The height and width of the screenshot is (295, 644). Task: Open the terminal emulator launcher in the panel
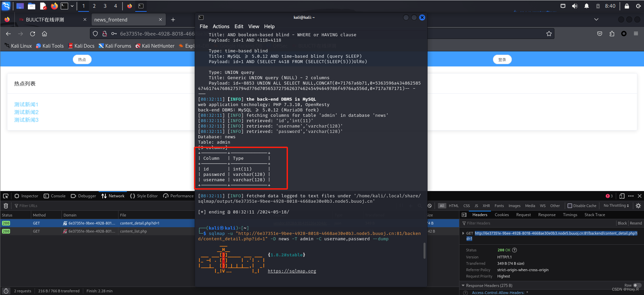coord(64,6)
